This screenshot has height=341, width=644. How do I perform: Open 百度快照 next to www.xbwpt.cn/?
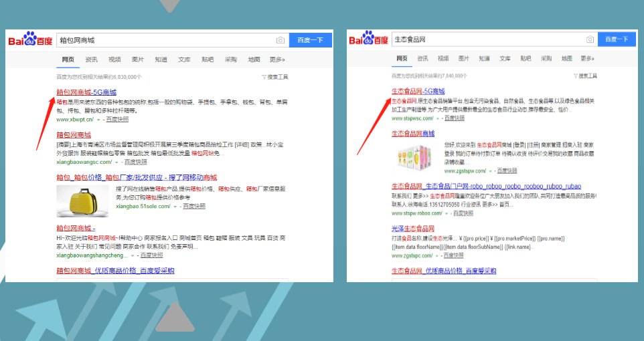click(117, 120)
